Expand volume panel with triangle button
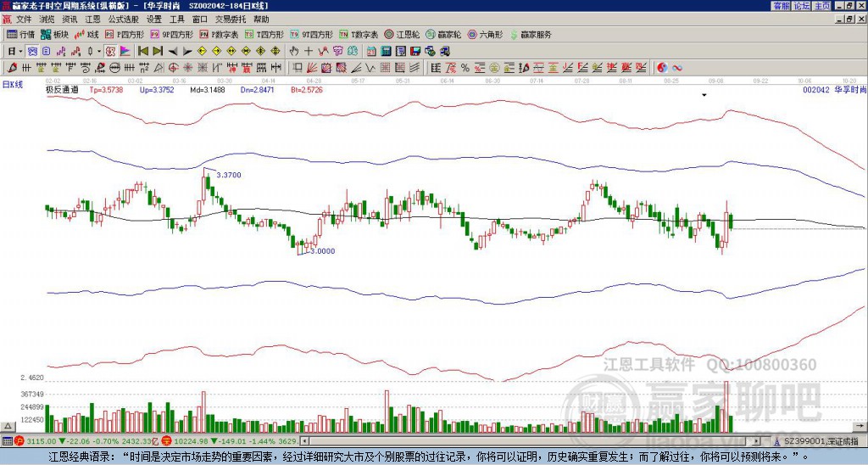This screenshot has height=465, width=868. [8, 426]
